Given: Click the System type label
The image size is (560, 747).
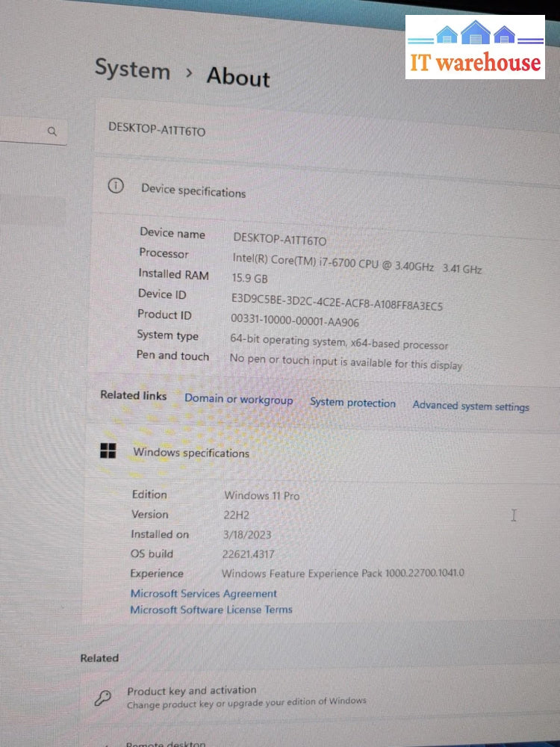Looking at the screenshot, I should pos(167,335).
